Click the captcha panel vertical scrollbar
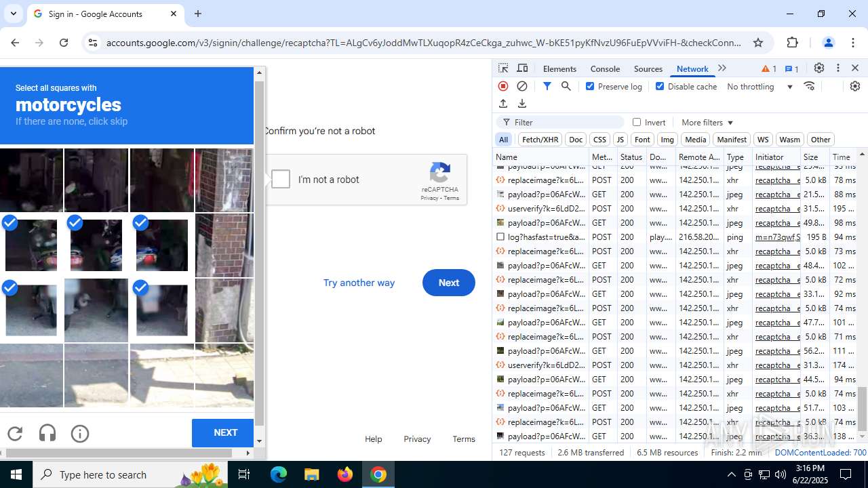 259,252
